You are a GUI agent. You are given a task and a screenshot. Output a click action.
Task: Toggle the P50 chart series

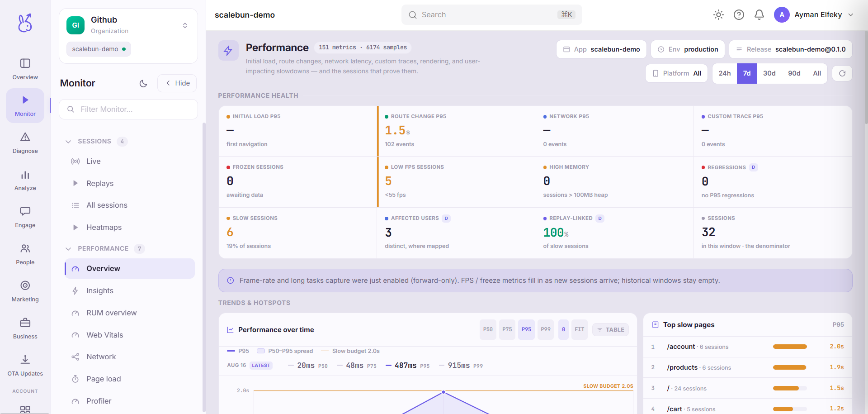[x=488, y=329]
